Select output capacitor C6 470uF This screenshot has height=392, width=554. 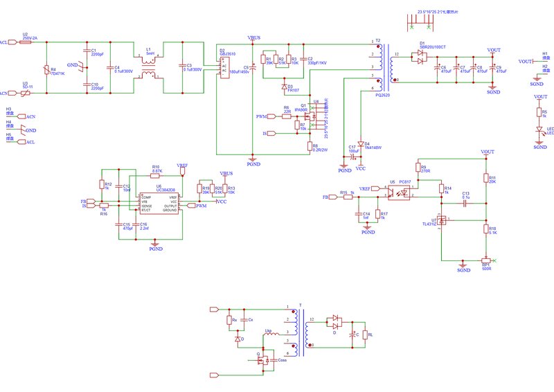coord(438,67)
